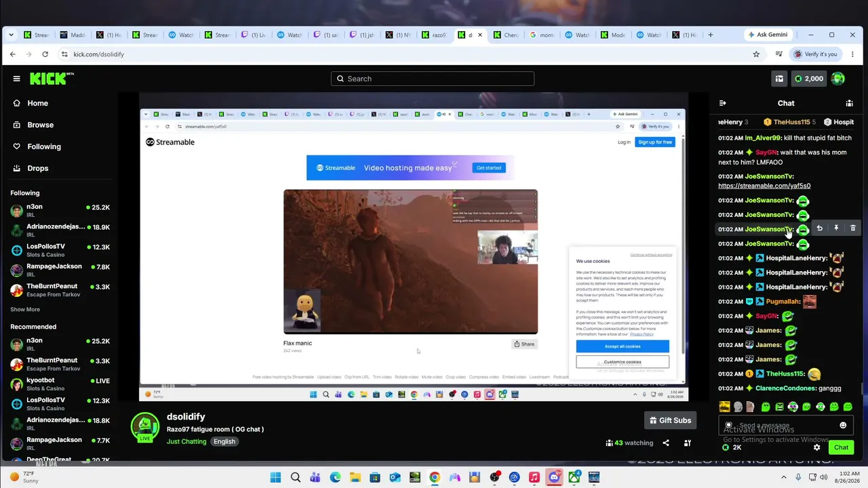Click the dsolidify streamer avatar
This screenshot has height=488, width=868.
point(144,426)
